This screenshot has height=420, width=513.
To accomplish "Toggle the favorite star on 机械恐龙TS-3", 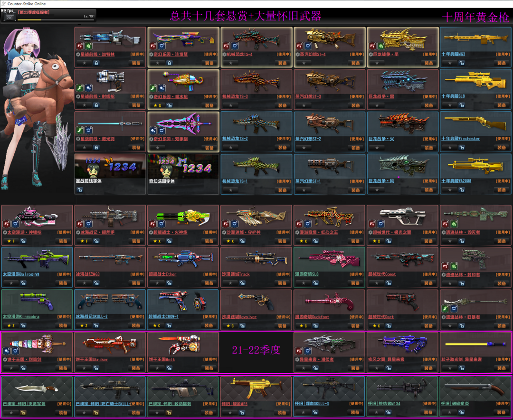I will point(231,105).
